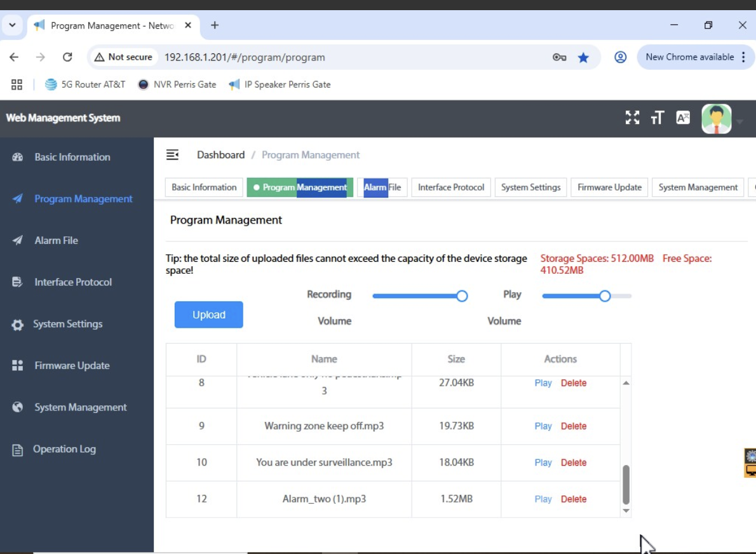Open the apps grid in bookmarks bar

click(x=17, y=84)
